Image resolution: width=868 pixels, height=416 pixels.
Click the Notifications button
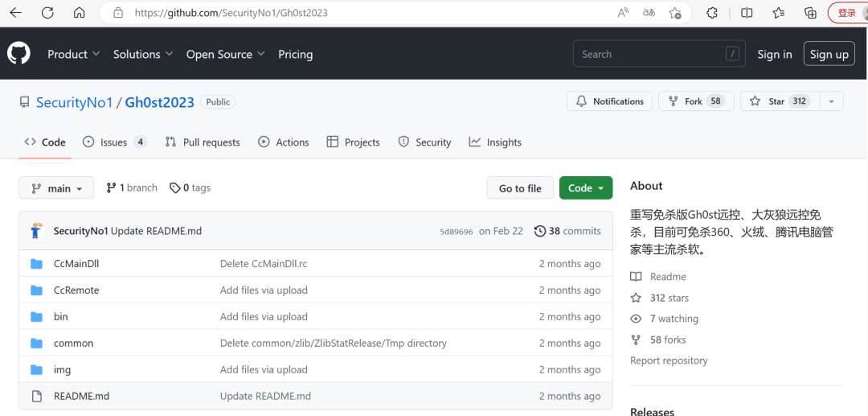[609, 101]
